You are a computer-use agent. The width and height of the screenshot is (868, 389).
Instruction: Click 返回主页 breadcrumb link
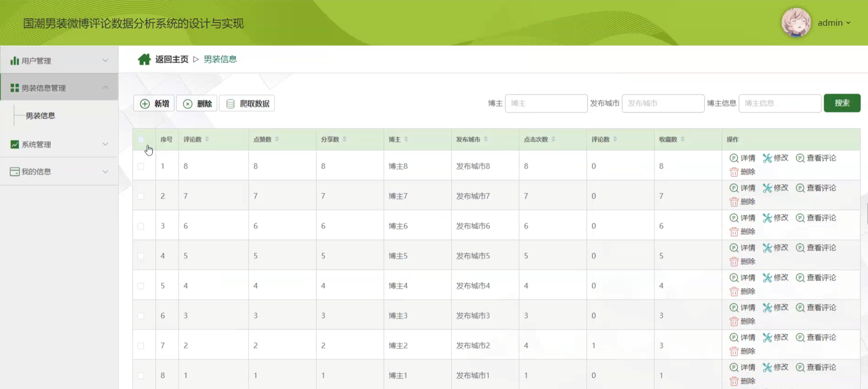172,60
